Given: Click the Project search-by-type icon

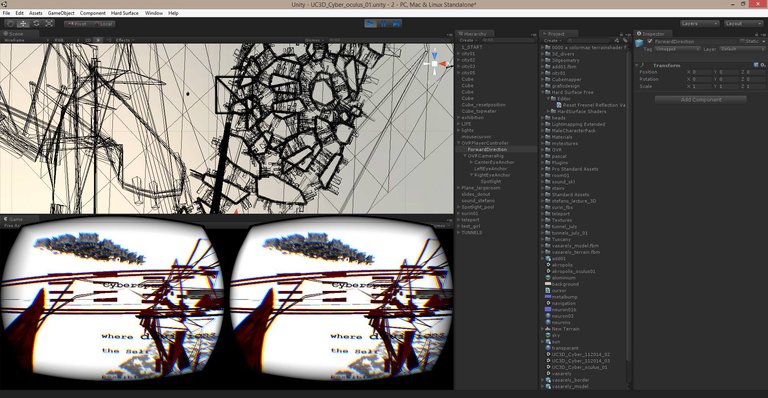Looking at the screenshot, I should pos(618,40).
